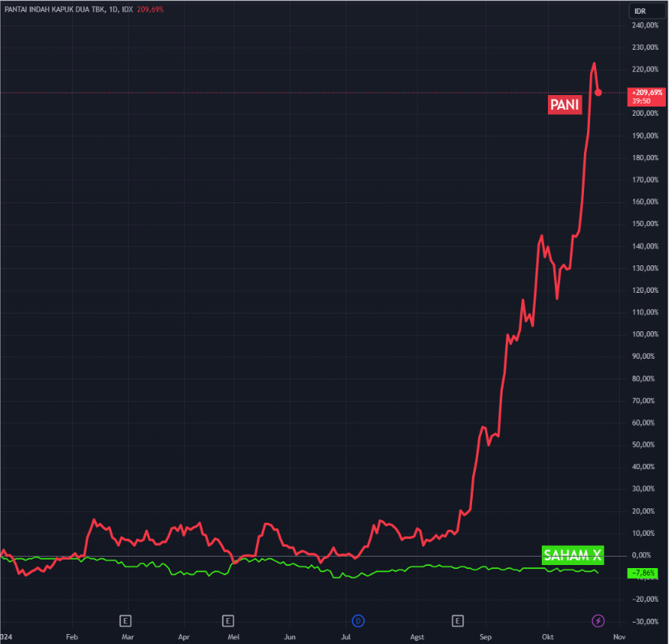Click the Mar label on the time axis
Screen dimensions: 669x644
(127, 637)
